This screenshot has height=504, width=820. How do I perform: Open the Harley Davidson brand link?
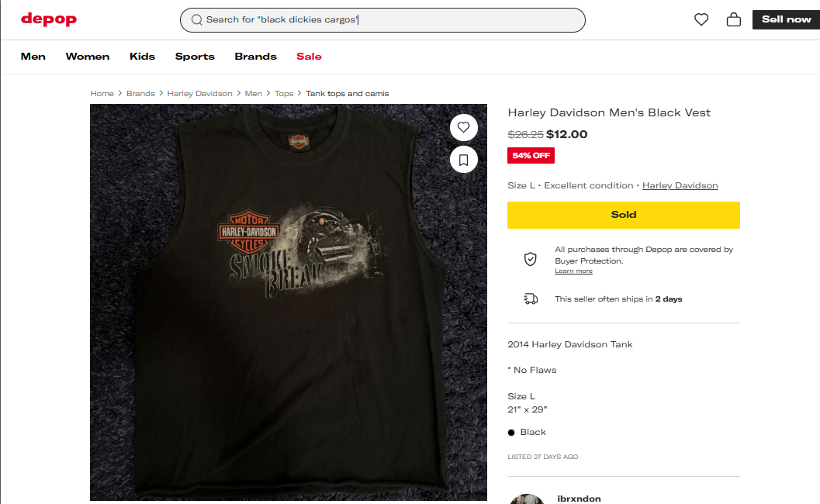point(680,185)
